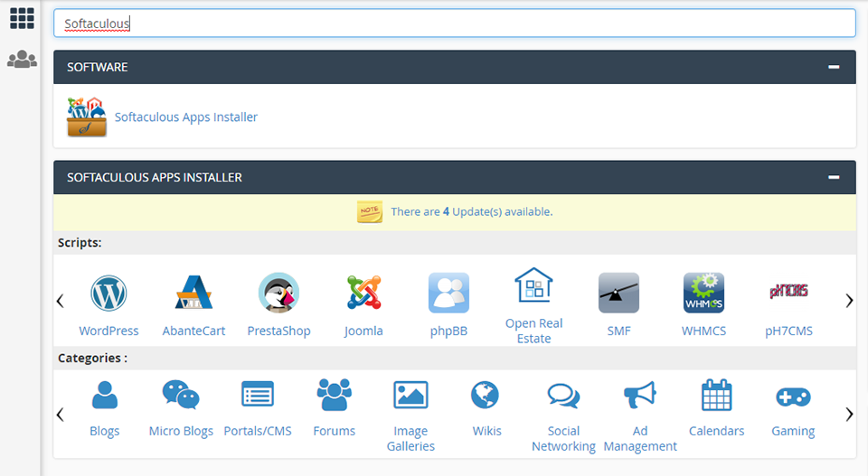Open the Social Networking bubbles icon

click(563, 396)
